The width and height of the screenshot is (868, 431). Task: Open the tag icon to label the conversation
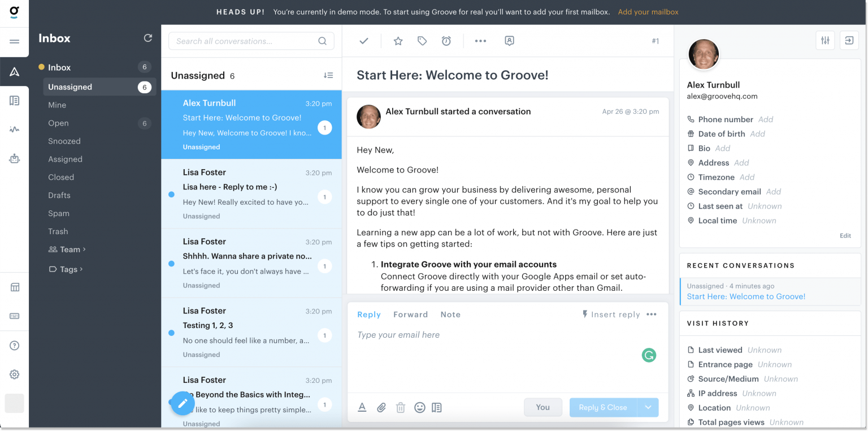[x=422, y=40]
